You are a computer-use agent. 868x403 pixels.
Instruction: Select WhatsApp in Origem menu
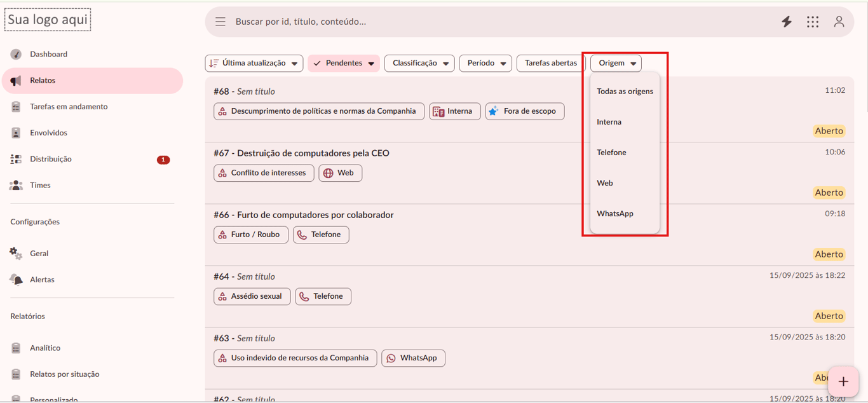tap(625, 214)
